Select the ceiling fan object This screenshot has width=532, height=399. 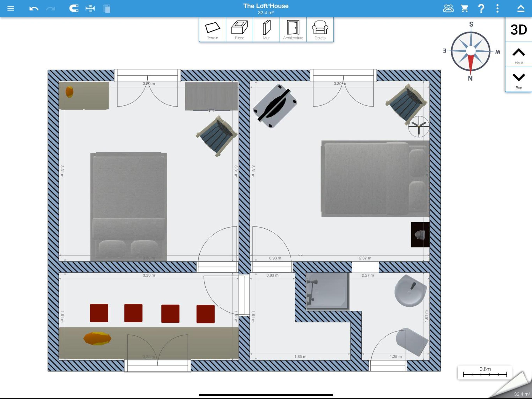point(419,127)
